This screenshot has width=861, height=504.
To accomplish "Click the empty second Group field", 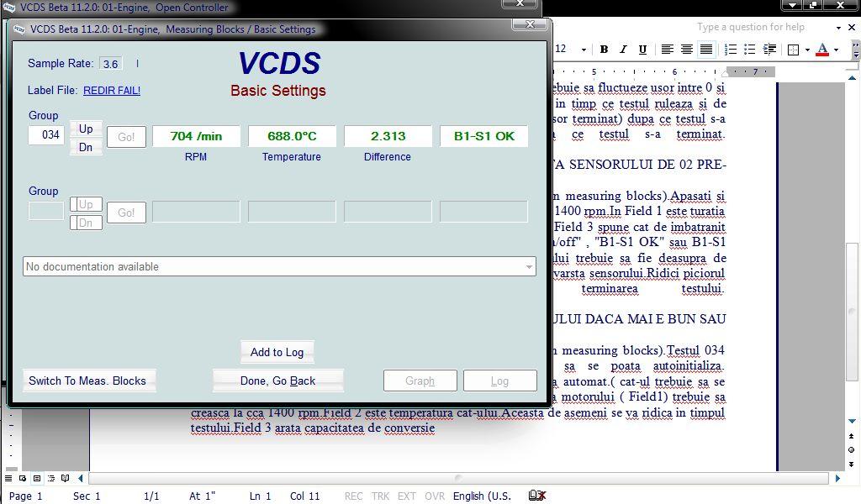I will 46,211.
